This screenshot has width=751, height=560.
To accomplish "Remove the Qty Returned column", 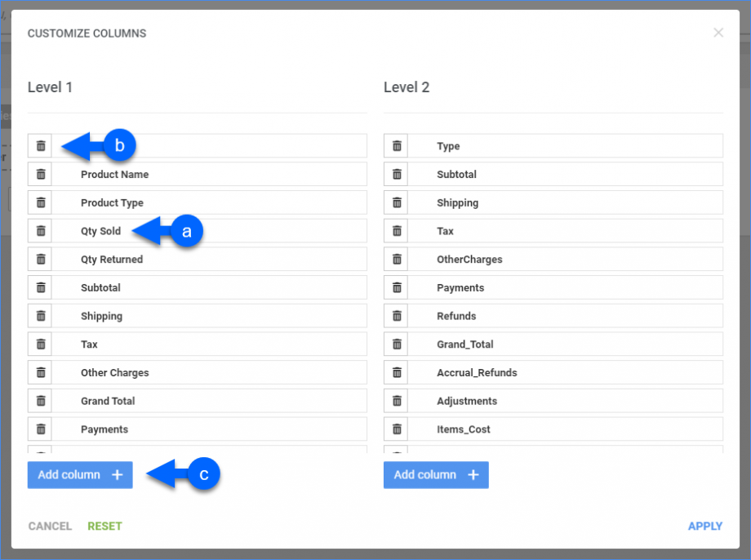I will point(40,259).
